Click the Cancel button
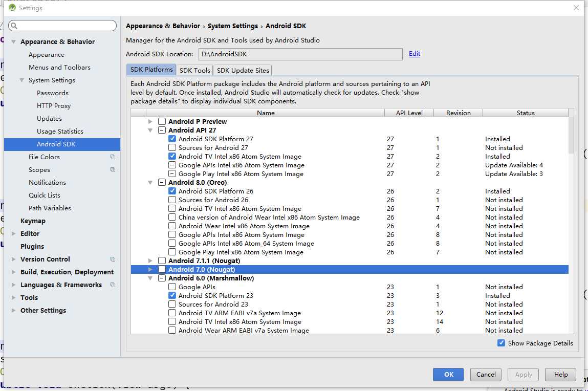 (x=486, y=374)
